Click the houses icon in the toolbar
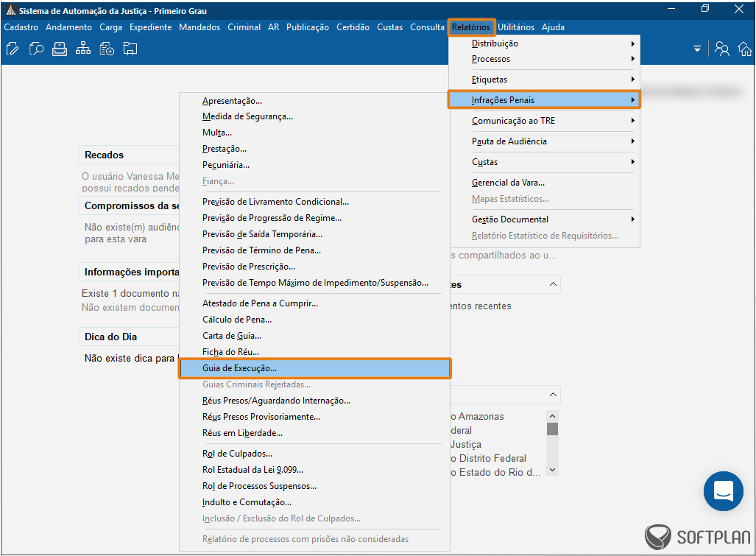 (745, 49)
